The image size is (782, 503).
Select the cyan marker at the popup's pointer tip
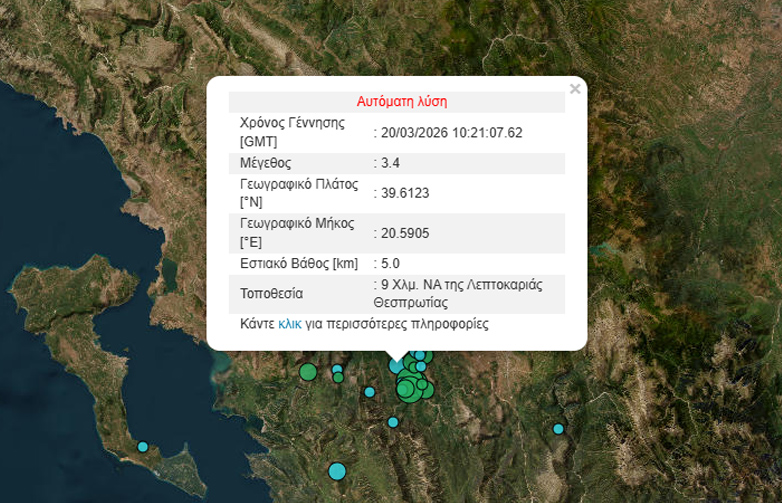[x=397, y=366]
